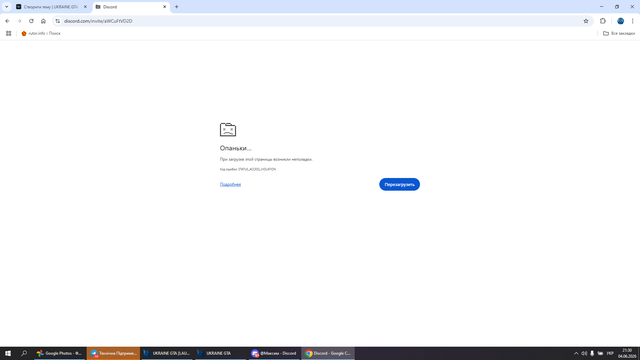Open the Chrome three-dot menu
The height and width of the screenshot is (360, 640).
pyautogui.click(x=633, y=21)
